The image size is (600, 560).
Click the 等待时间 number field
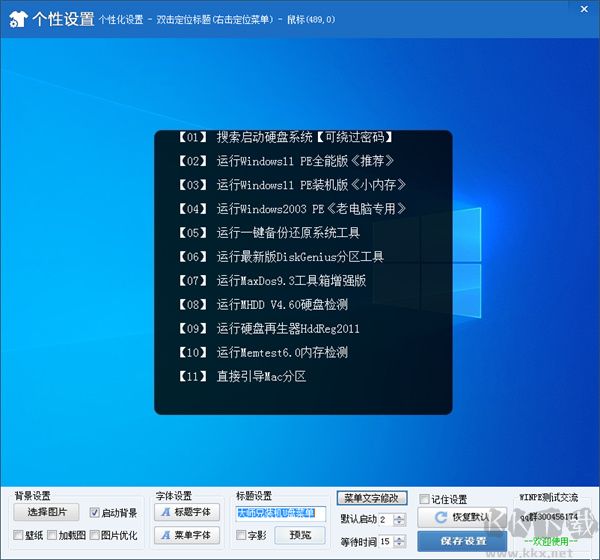point(386,541)
